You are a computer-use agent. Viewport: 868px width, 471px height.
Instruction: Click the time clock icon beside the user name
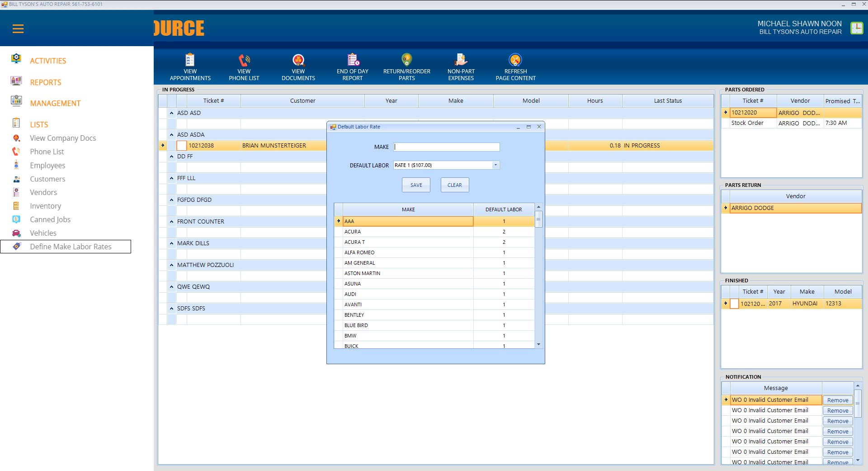[x=856, y=28]
